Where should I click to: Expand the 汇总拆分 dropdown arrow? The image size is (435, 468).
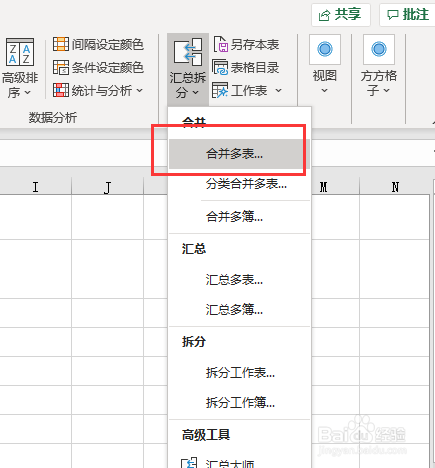point(196,92)
